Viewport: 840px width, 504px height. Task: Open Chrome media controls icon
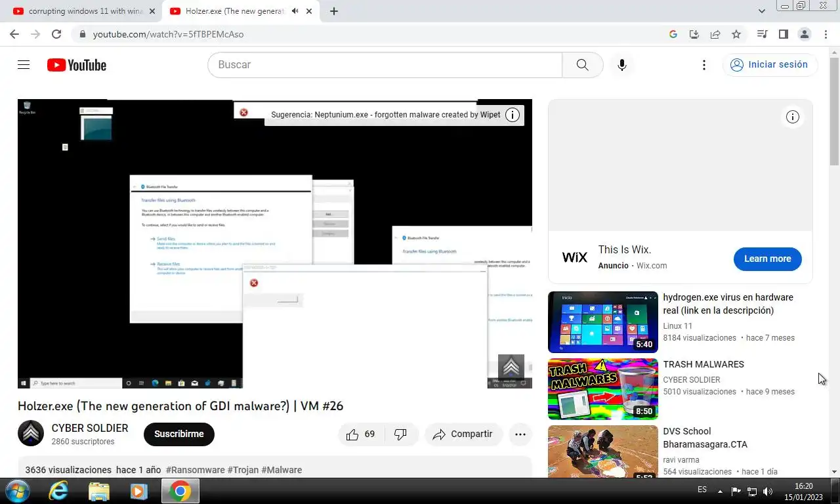(x=762, y=34)
